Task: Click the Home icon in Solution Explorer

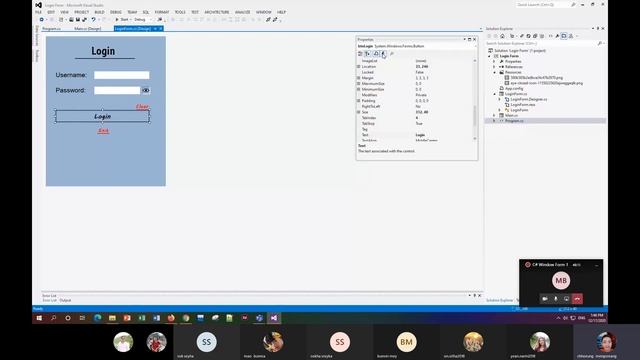Action: (502, 36)
